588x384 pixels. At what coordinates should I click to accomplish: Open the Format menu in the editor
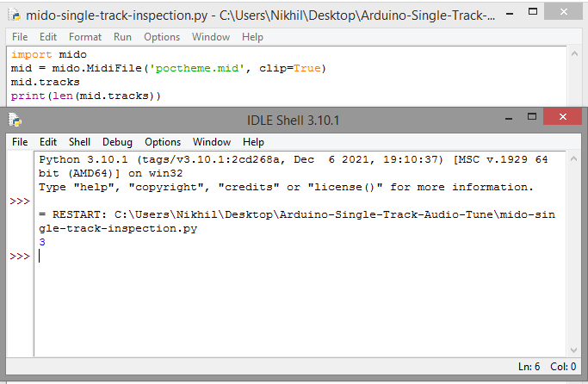coord(85,37)
